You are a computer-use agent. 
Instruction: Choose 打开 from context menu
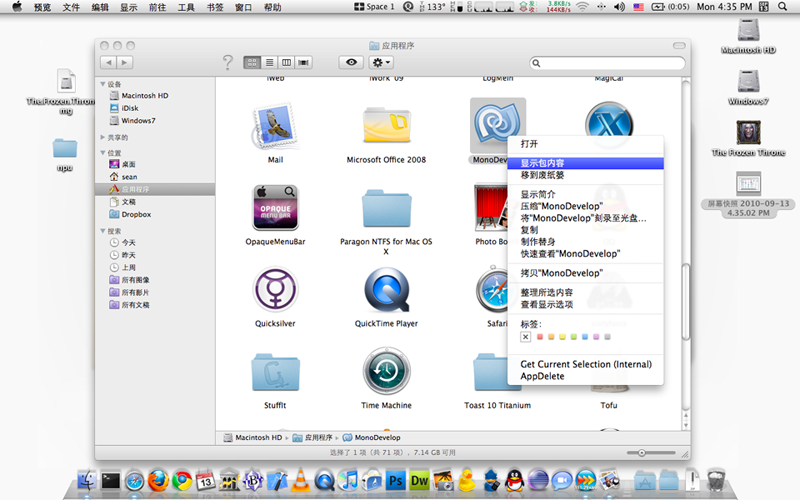click(586, 144)
